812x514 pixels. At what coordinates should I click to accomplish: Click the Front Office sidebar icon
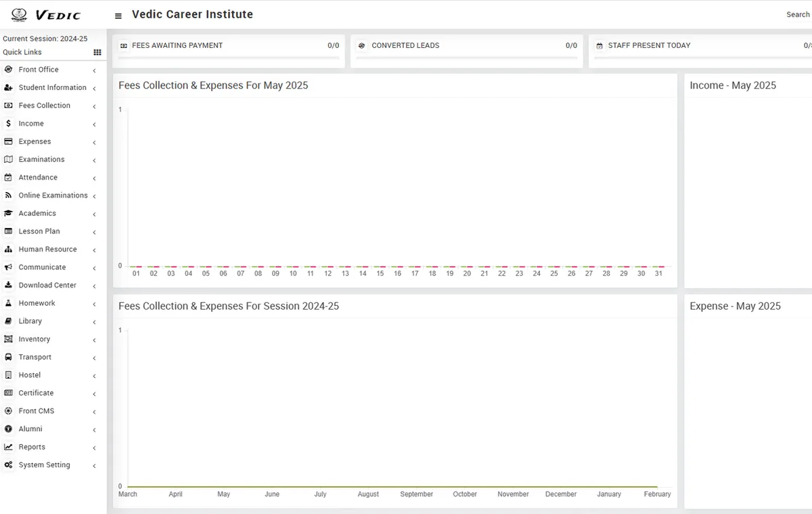(8, 70)
